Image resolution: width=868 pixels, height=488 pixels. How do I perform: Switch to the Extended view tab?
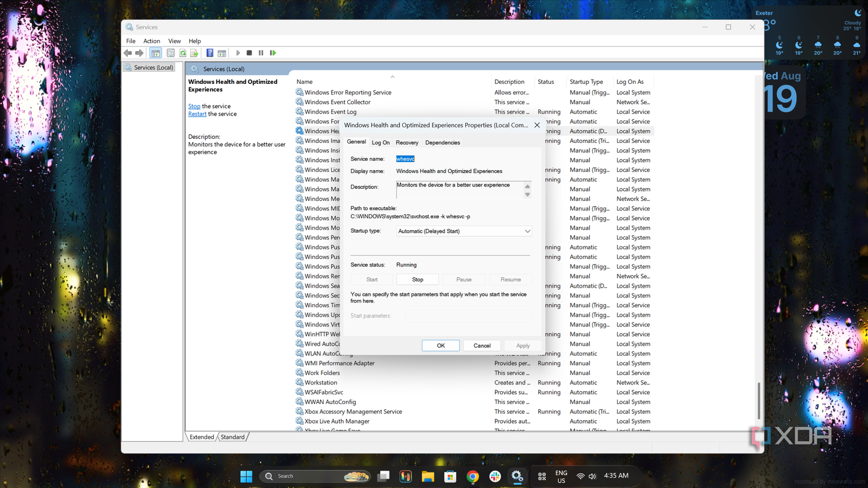(x=202, y=437)
